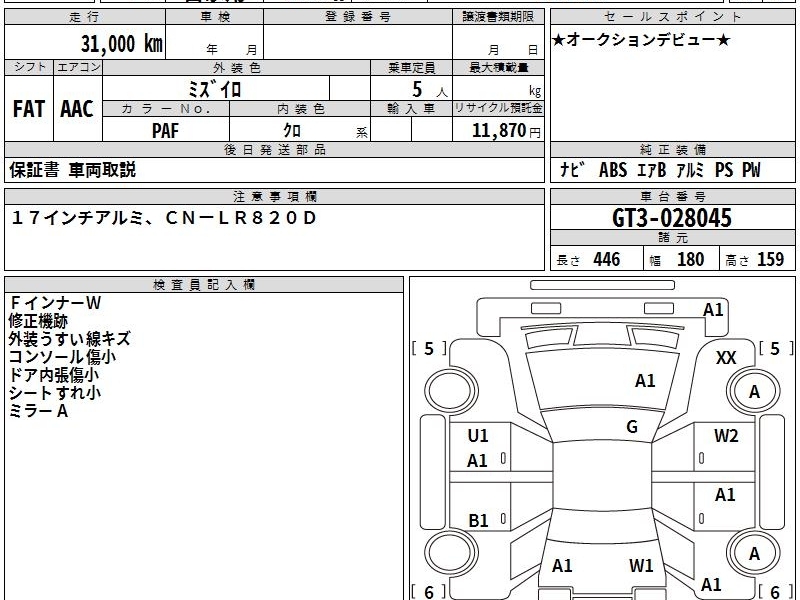Click the 輸入車 header
This screenshot has height=600, width=800.
click(411, 109)
